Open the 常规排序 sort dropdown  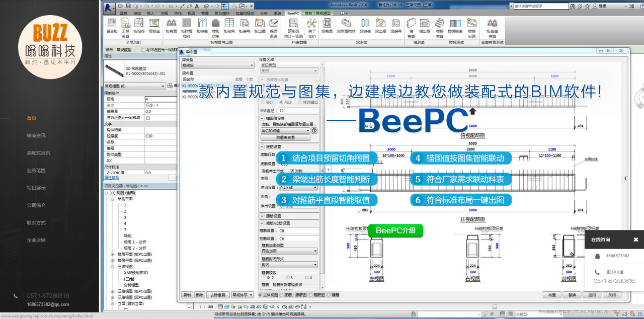pos(243,295)
